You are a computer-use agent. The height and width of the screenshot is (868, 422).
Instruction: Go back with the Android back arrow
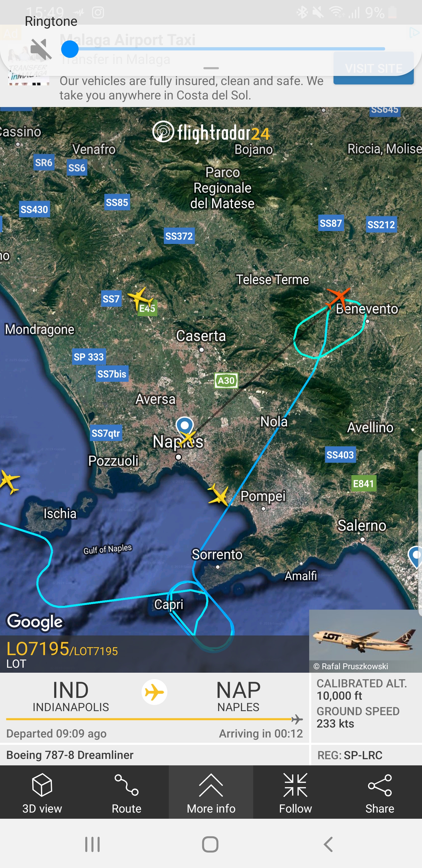(329, 844)
